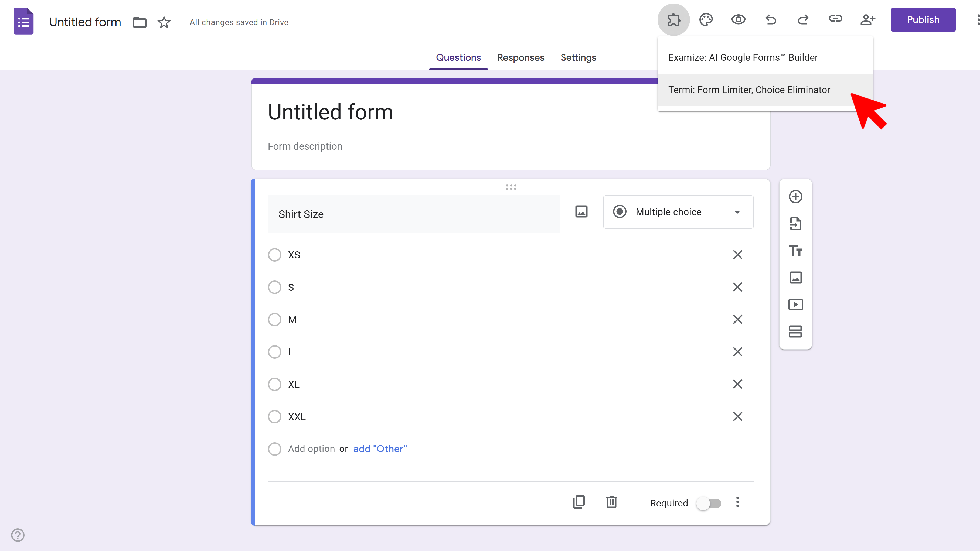Copy the form link icon
Screen dimensions: 980x551
click(x=835, y=19)
